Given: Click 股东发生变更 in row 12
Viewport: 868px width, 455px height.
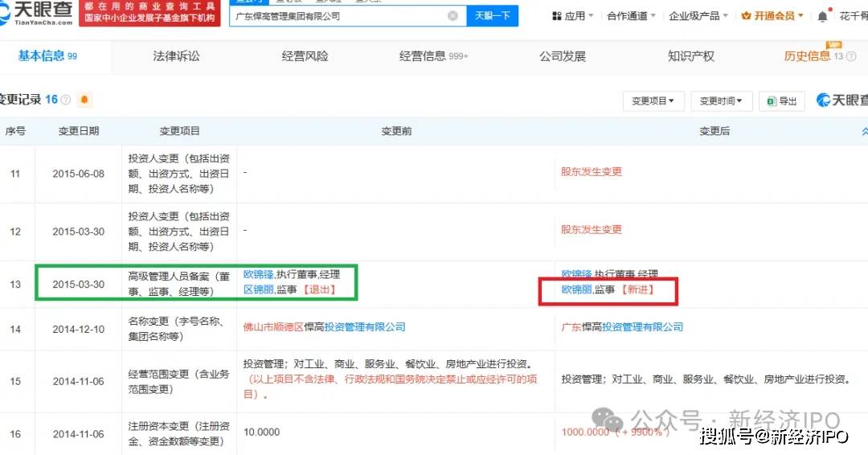Looking at the screenshot, I should [x=592, y=229].
